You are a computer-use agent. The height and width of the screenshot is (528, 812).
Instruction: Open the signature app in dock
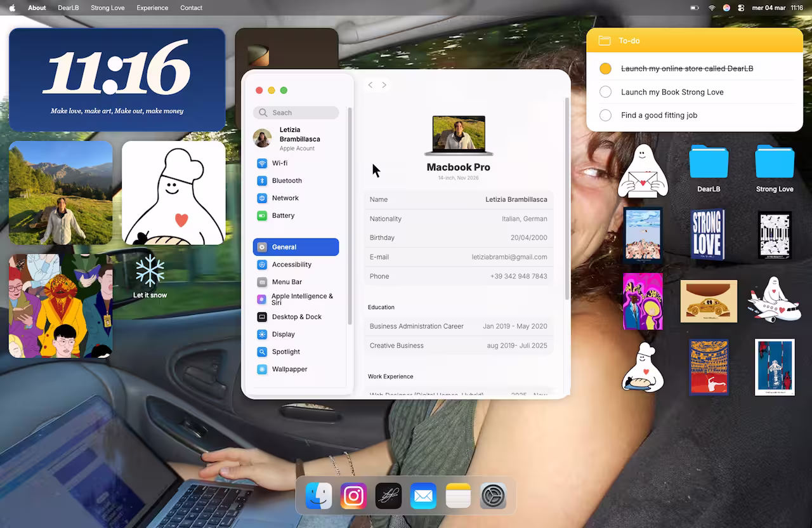pos(388,496)
